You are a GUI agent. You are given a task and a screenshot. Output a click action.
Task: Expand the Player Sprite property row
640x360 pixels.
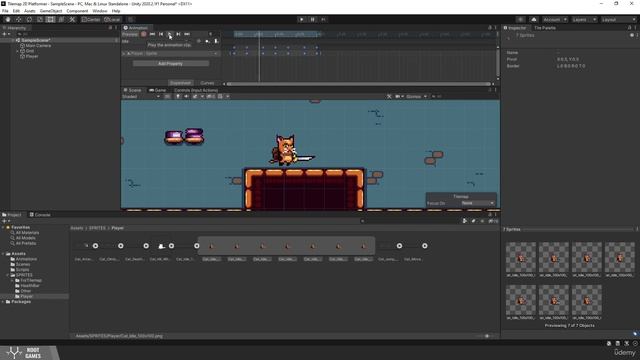[x=124, y=53]
